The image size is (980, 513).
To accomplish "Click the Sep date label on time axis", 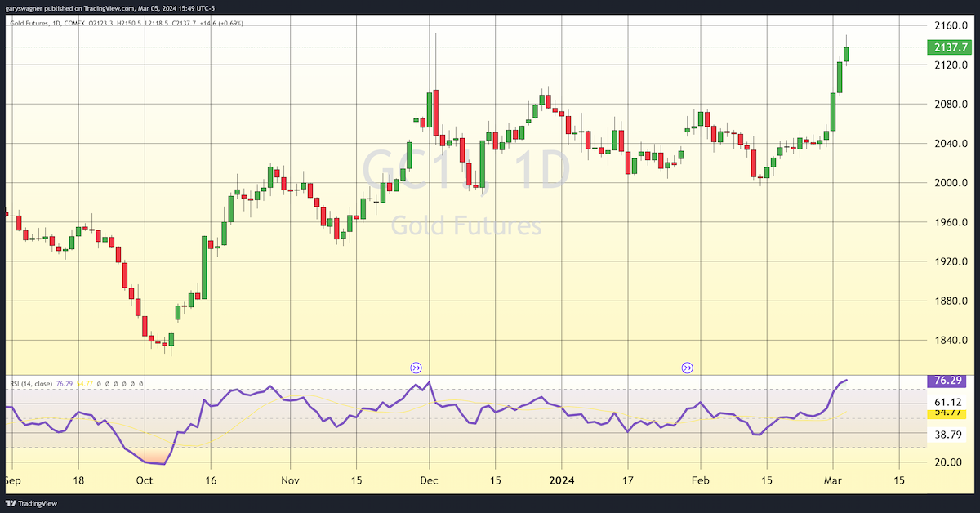I will (x=11, y=480).
